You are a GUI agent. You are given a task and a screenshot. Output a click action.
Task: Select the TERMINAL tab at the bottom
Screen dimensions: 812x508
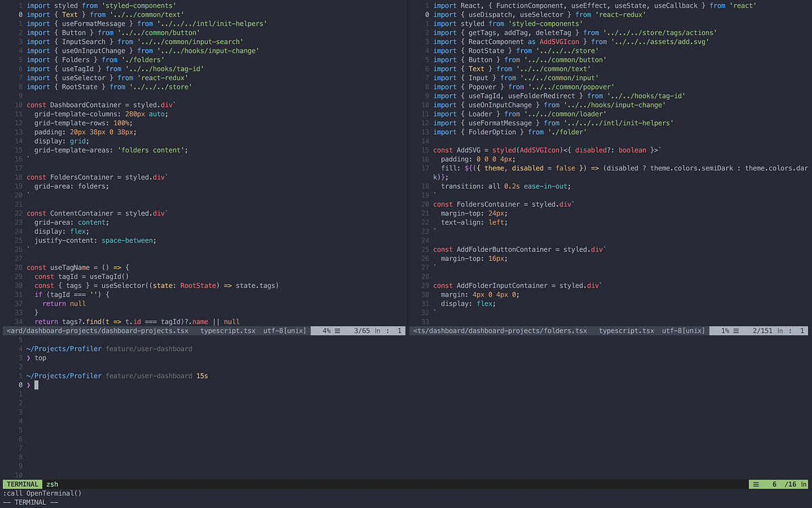22,484
